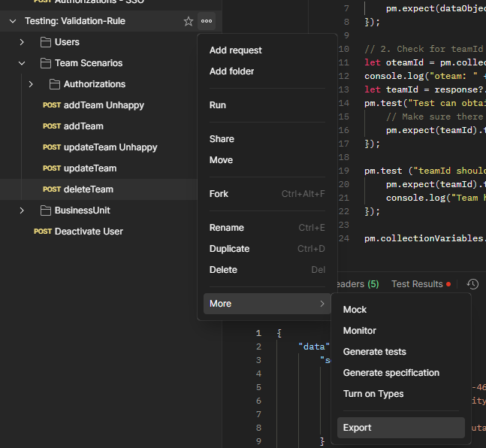Click Generate tests in the submenu
The height and width of the screenshot is (448, 486).
click(x=374, y=352)
